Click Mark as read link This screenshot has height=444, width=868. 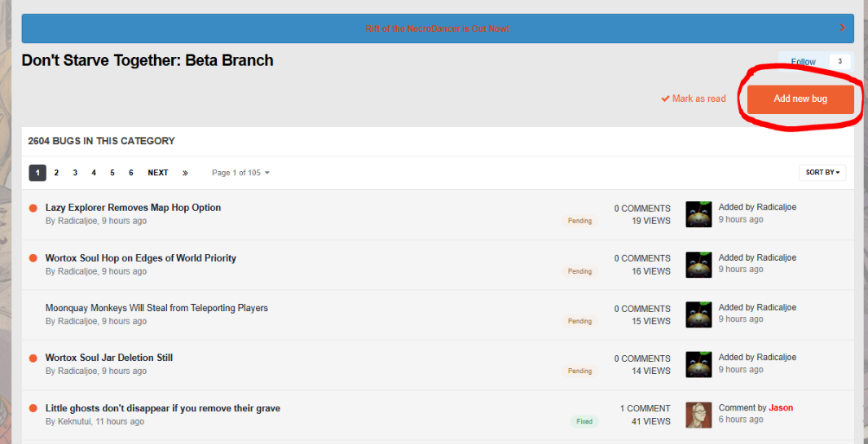point(693,99)
